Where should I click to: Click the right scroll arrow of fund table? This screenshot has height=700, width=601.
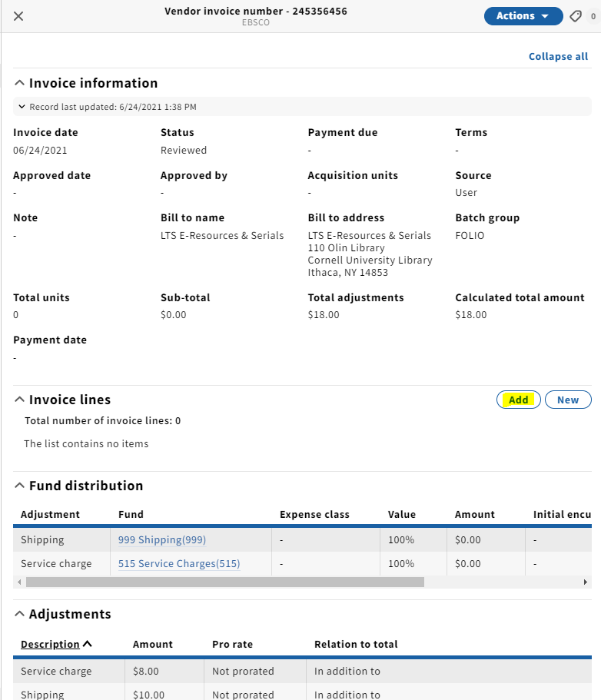(586, 582)
